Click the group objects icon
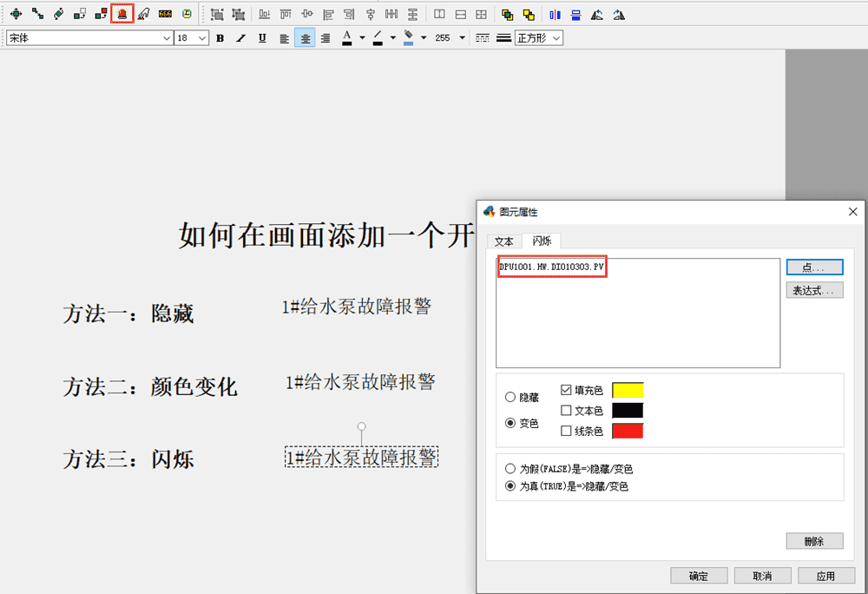The image size is (868, 594). pyautogui.click(x=217, y=15)
